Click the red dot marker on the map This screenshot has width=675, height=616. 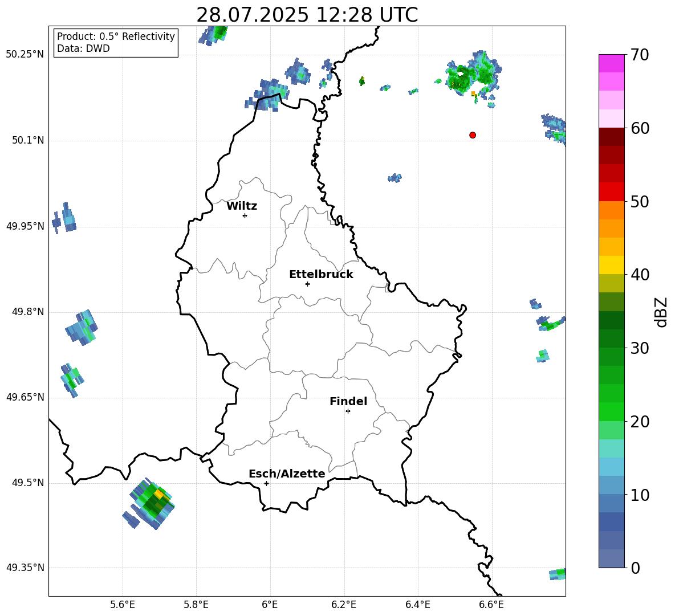click(x=473, y=135)
